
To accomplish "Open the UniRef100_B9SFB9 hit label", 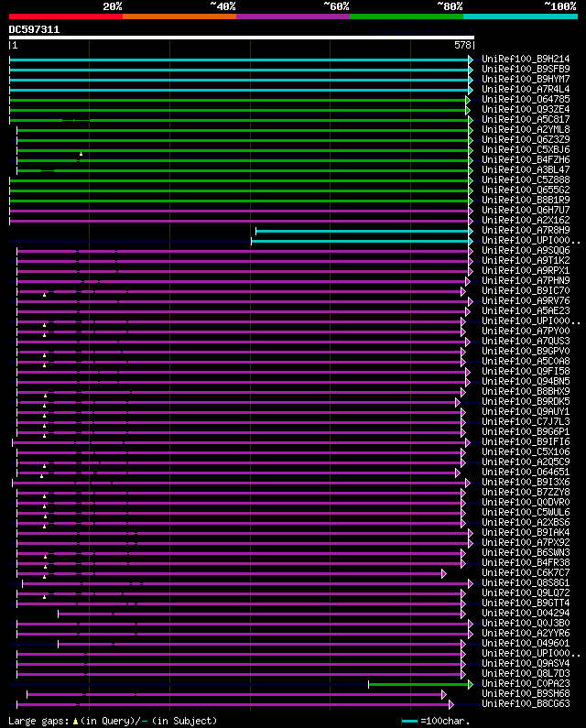I will pyautogui.click(x=526, y=70).
